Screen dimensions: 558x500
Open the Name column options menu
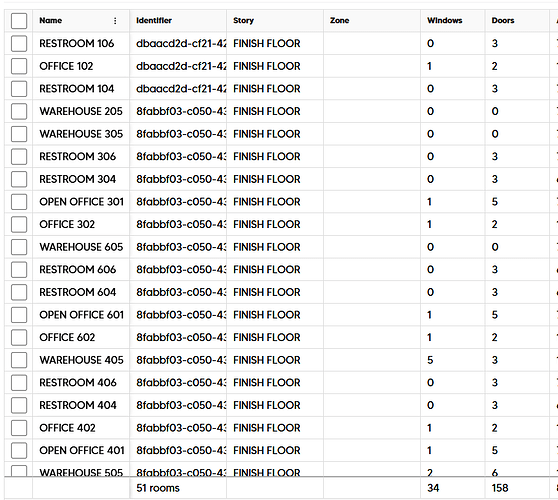(x=115, y=21)
